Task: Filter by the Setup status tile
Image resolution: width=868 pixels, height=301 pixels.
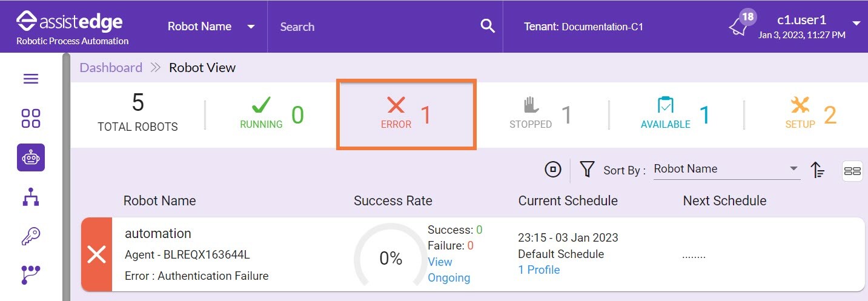Action: [810, 114]
